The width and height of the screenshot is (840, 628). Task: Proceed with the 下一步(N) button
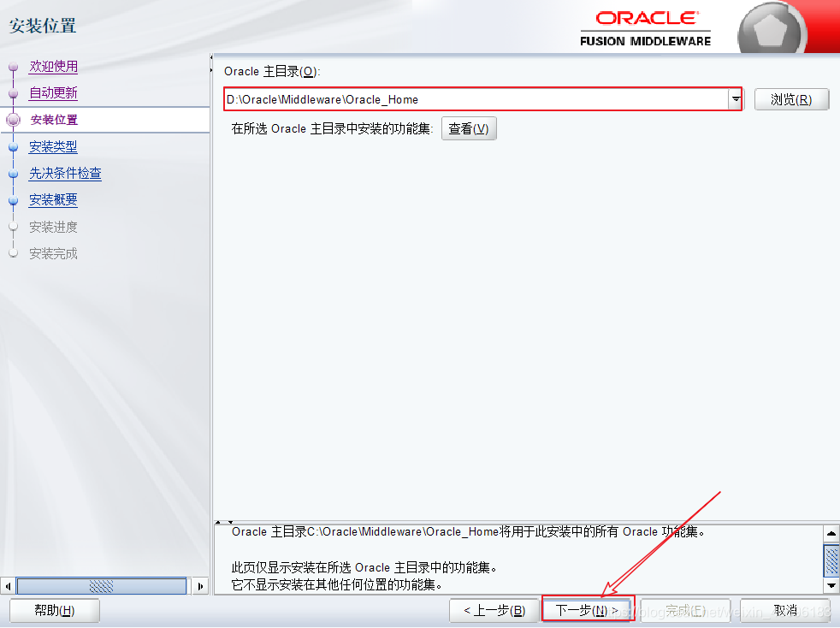587,610
